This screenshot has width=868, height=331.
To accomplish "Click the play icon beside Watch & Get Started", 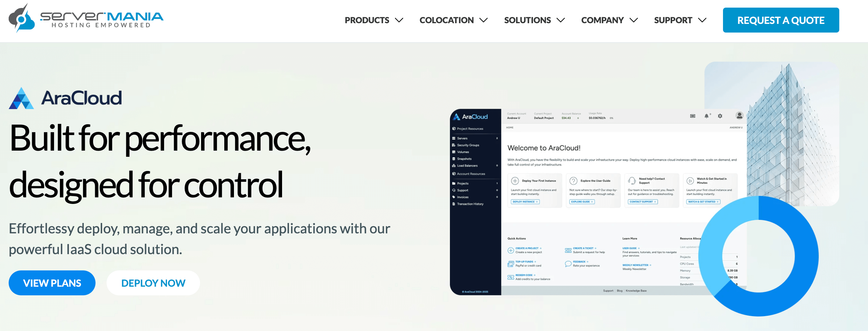I will pyautogui.click(x=690, y=181).
